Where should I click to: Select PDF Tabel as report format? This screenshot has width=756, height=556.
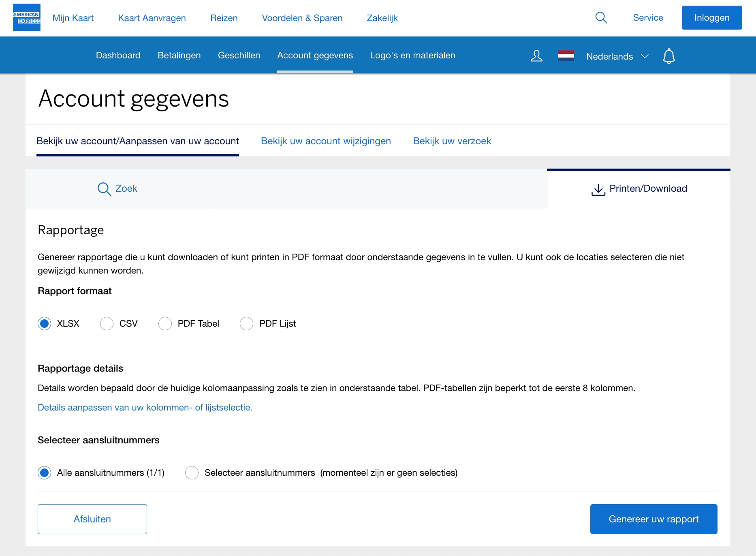click(165, 323)
